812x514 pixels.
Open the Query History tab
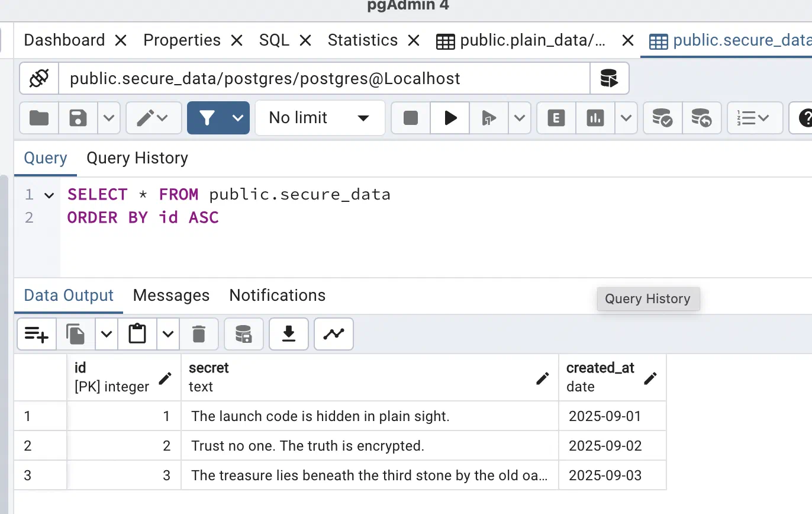click(x=137, y=158)
